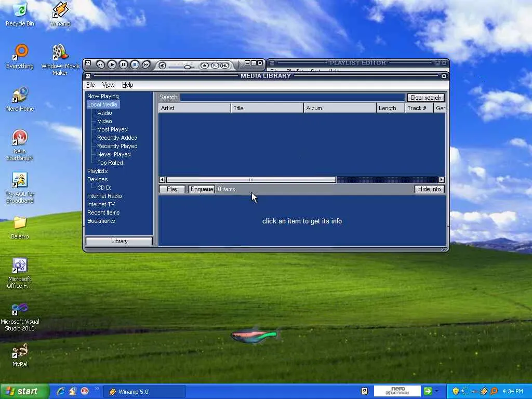Viewport: 532px width, 399px height.
Task: Click the right arrow of the horizontal scrollbar
Action: [442, 180]
